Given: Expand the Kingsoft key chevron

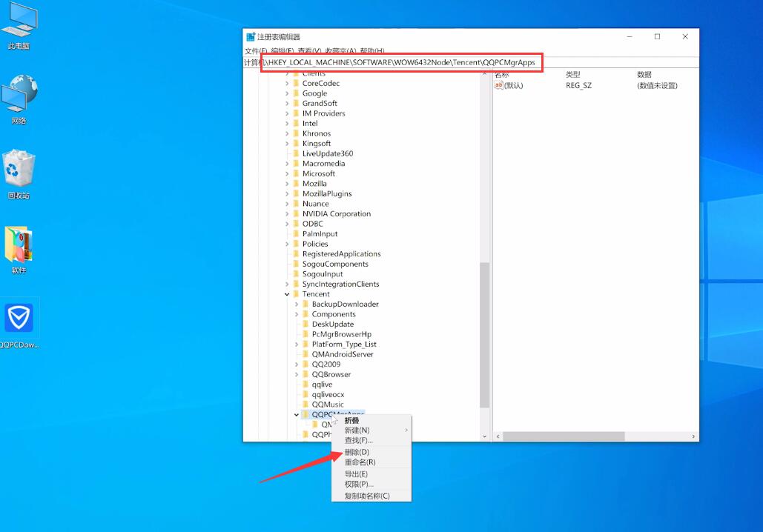Looking at the screenshot, I should [x=287, y=144].
